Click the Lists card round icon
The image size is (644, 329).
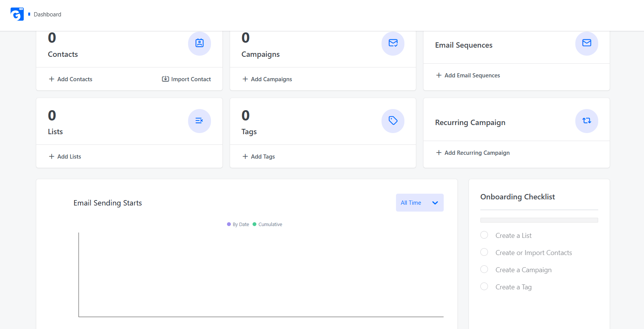[x=200, y=121]
